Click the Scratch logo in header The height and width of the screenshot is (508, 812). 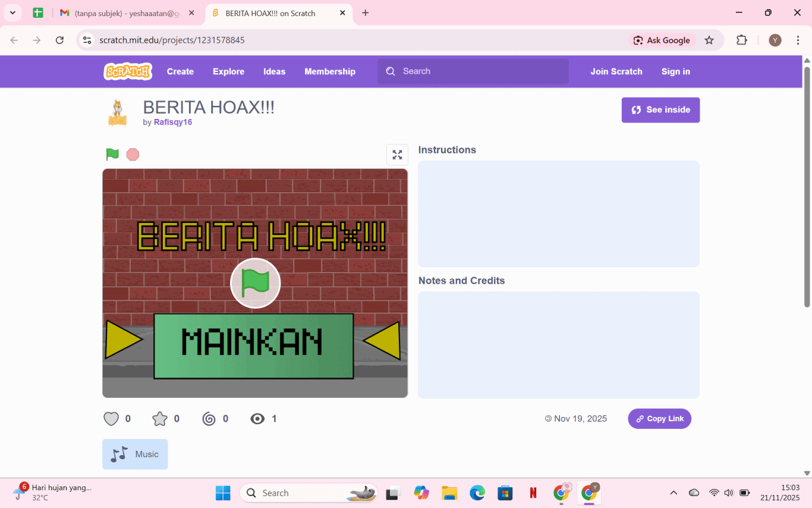point(128,71)
